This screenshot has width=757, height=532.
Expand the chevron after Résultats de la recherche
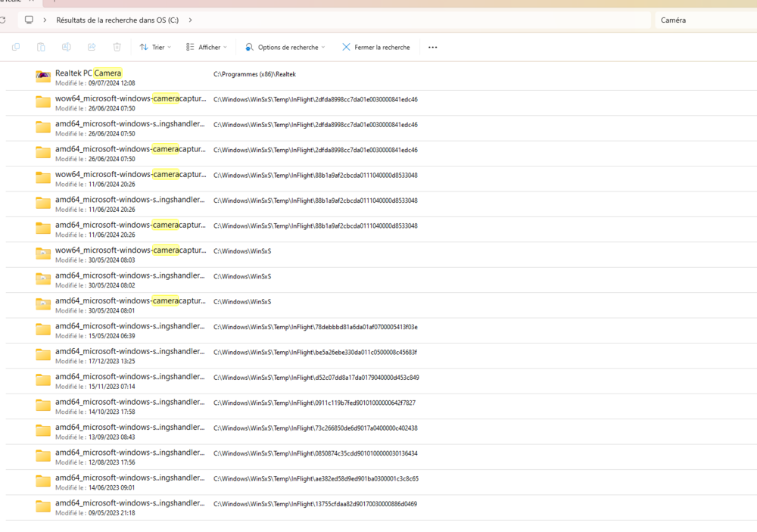point(190,20)
